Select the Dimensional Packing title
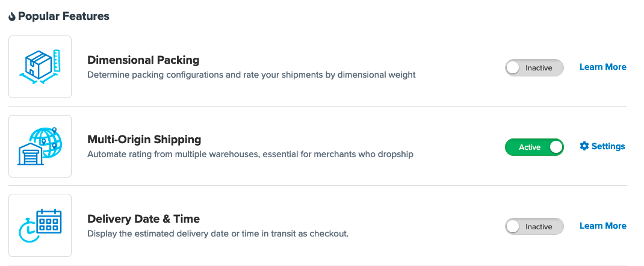 click(143, 60)
